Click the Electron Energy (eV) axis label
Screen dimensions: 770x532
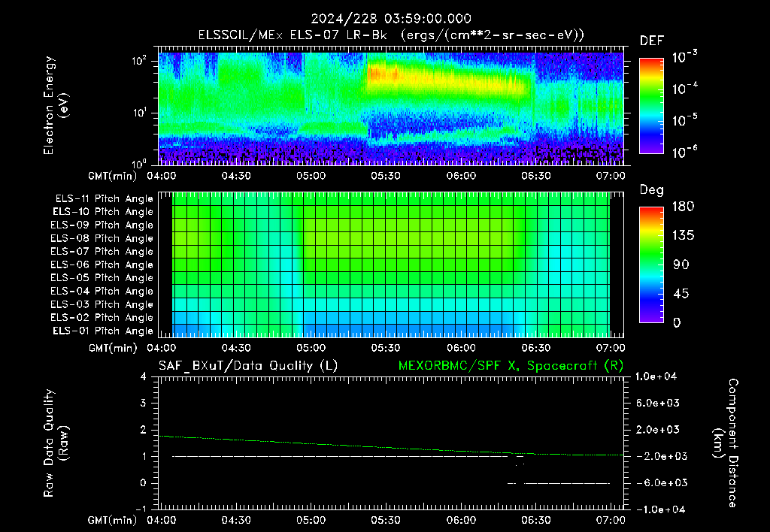click(56, 105)
